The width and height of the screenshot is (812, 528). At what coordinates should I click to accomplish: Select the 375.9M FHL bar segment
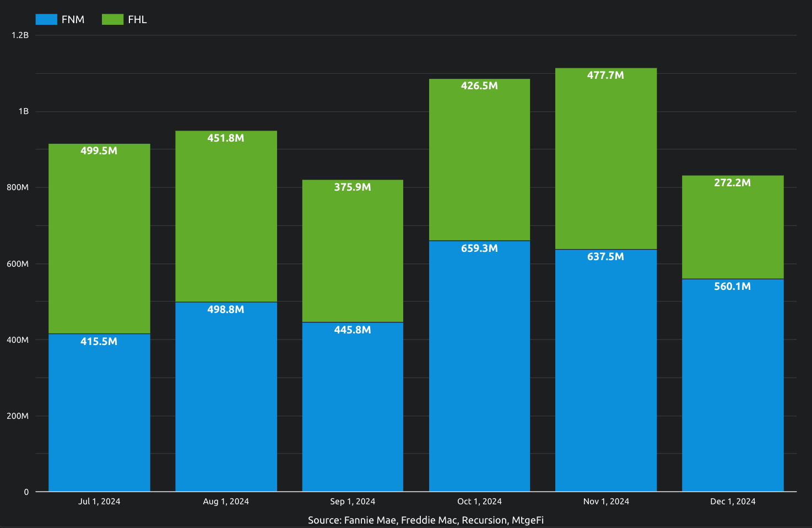pos(353,251)
